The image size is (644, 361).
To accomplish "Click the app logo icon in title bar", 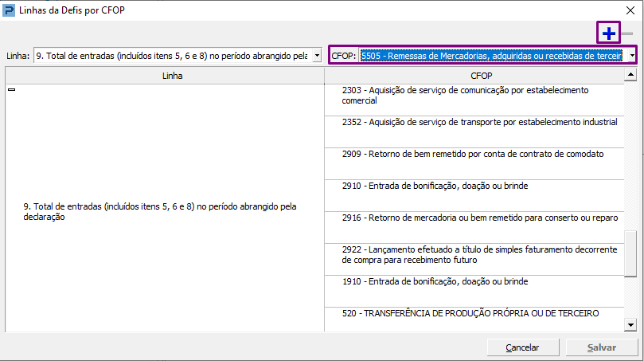I will [9, 10].
